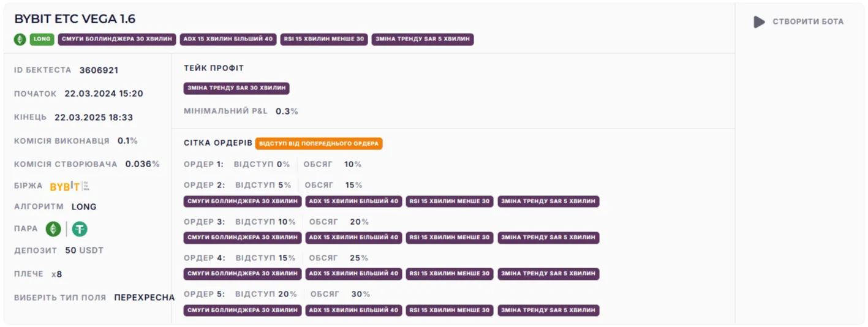
Task: Click the green LONG badge in the header
Action: (42, 39)
